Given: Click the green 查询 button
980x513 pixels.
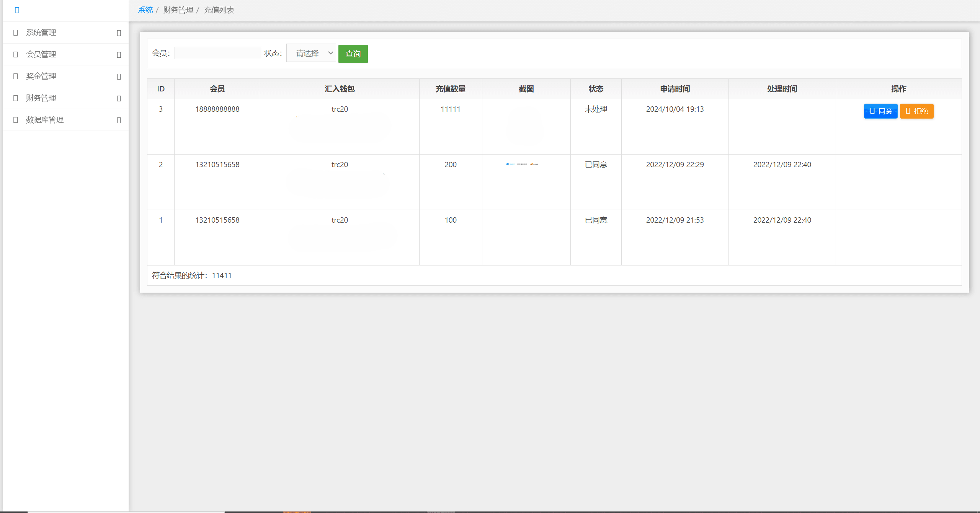Looking at the screenshot, I should tap(353, 54).
